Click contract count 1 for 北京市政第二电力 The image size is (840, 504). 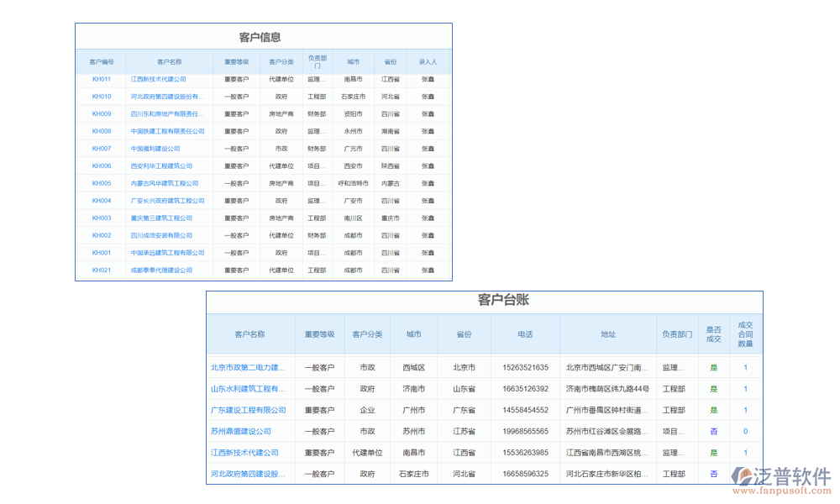745,367
